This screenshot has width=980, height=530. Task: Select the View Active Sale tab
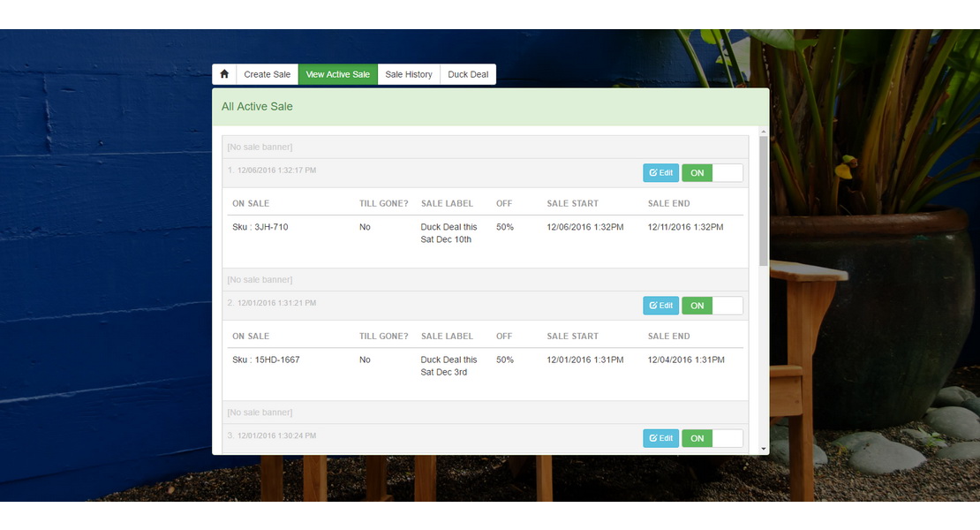click(337, 74)
